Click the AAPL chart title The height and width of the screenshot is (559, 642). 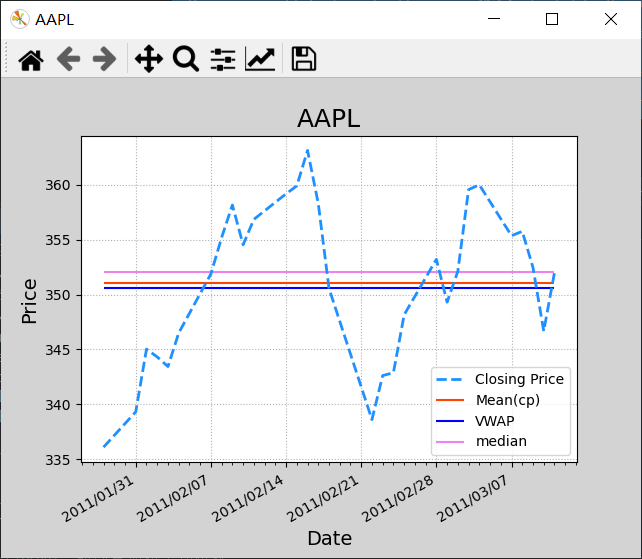click(329, 119)
